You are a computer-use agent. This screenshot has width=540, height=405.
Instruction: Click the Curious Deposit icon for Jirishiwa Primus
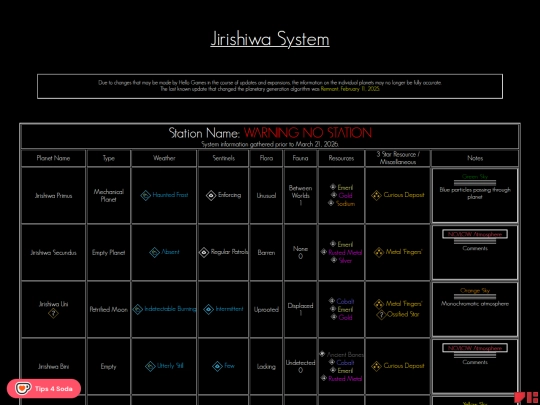click(376, 196)
